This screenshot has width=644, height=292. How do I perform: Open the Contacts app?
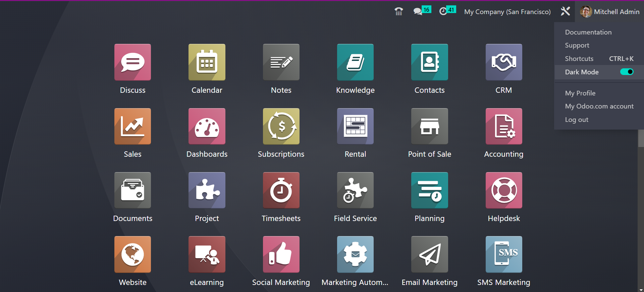coord(430,62)
